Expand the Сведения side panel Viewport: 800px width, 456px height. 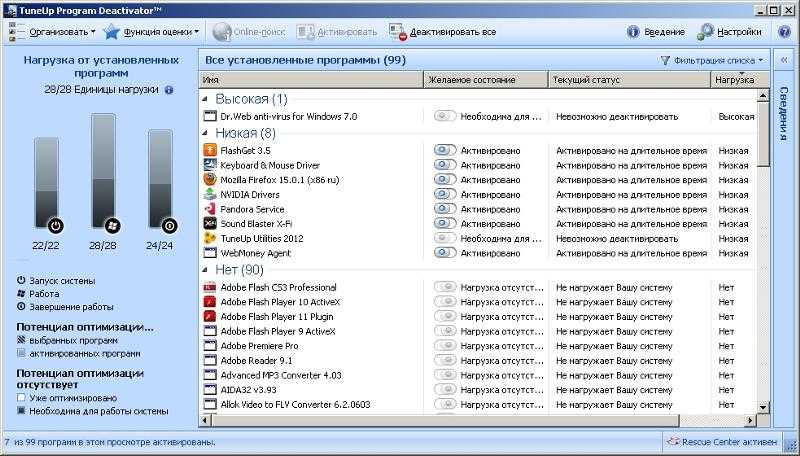(784, 60)
